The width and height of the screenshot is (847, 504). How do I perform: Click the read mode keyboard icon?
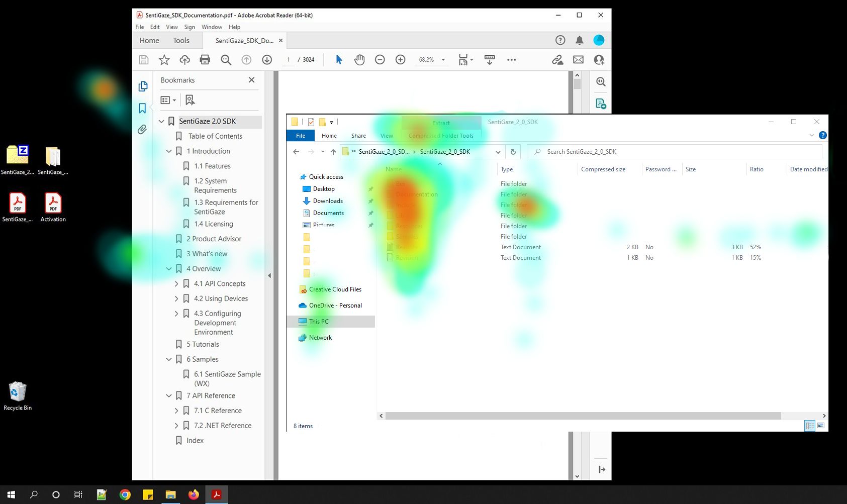490,60
